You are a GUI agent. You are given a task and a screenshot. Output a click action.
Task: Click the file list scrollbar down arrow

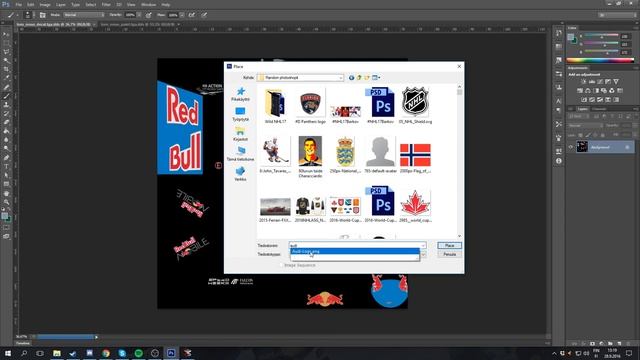[x=460, y=236]
